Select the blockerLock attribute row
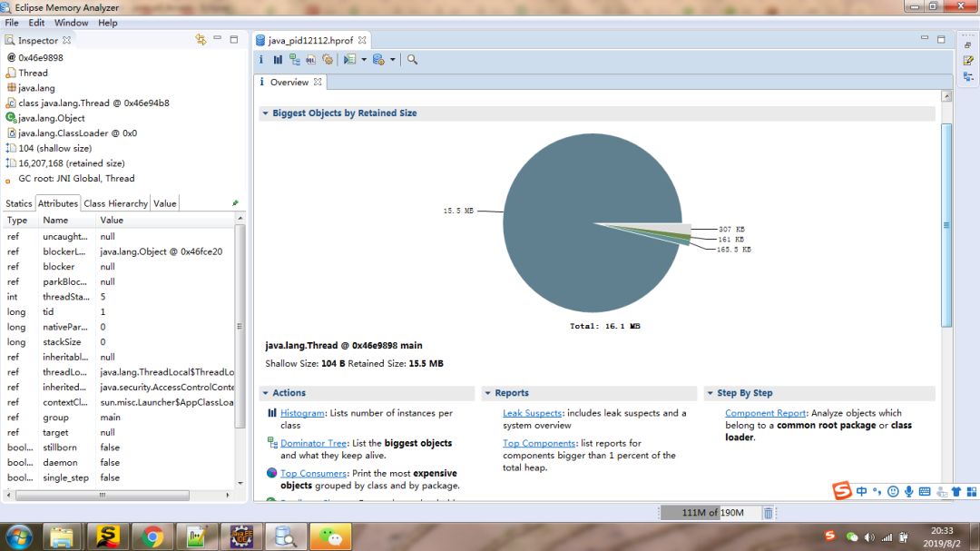This screenshot has height=551, width=980. coord(119,251)
